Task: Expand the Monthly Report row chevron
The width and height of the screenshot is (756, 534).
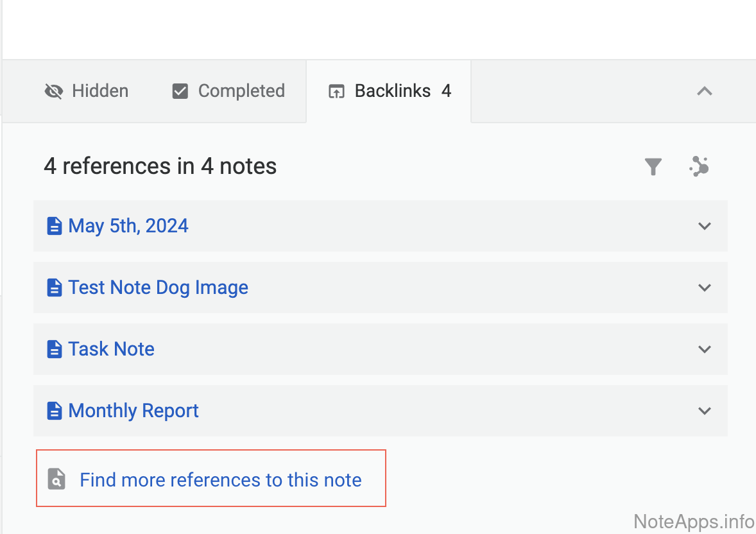Action: coord(705,411)
